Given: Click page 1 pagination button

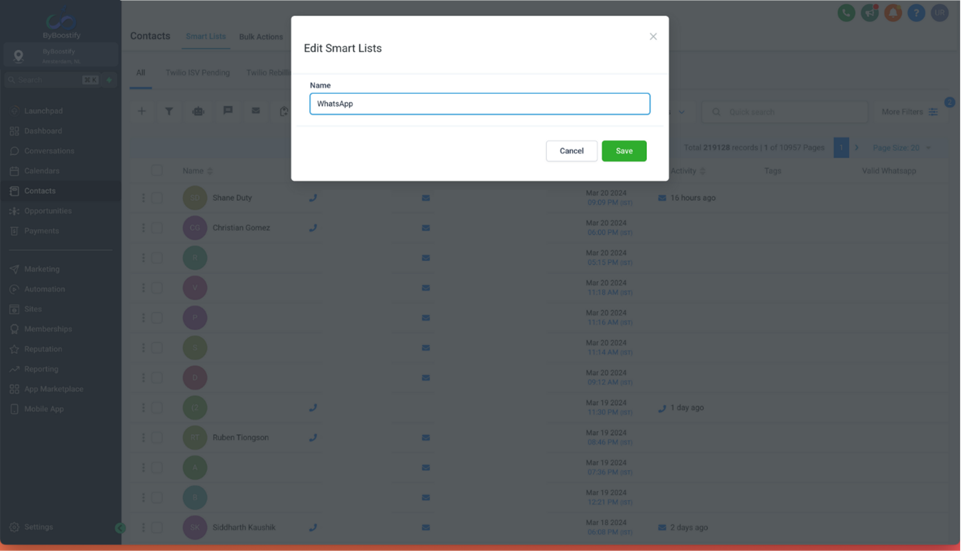Looking at the screenshot, I should click(x=841, y=148).
